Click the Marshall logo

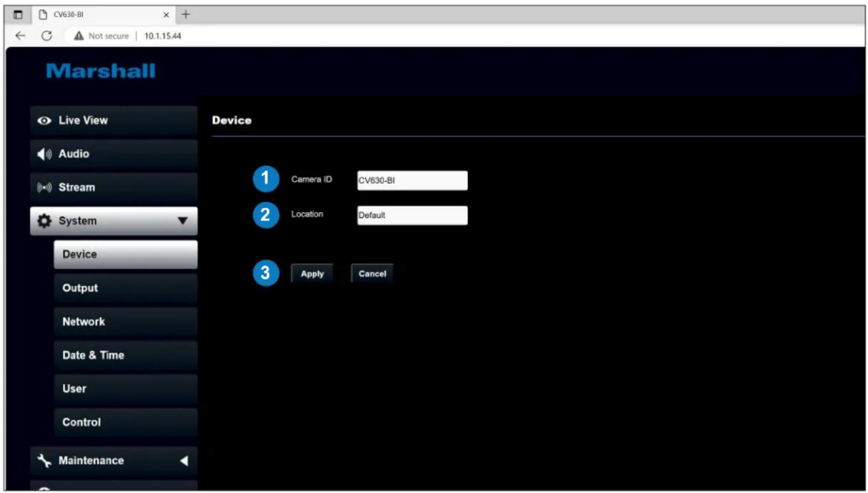(101, 71)
